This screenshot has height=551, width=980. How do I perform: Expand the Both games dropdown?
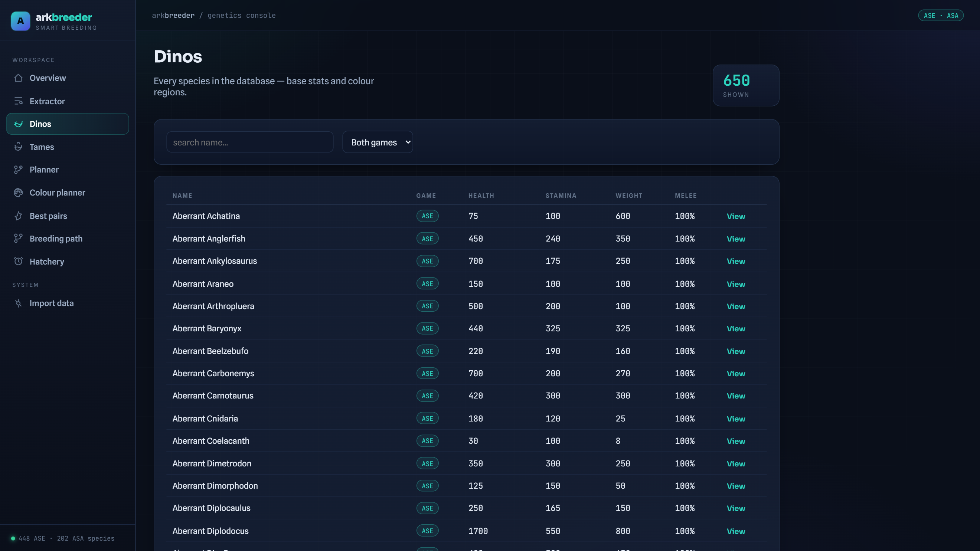click(378, 142)
